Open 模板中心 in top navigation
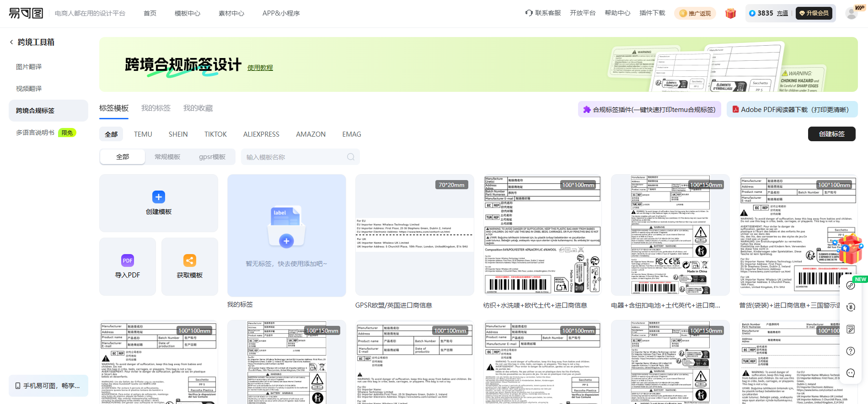868x404 pixels. (188, 13)
